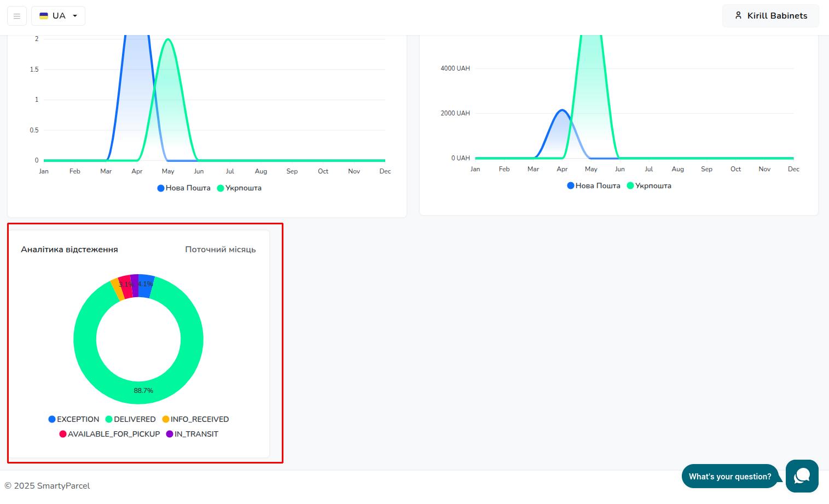Click the Ukrainian flag icon
This screenshot has width=829, height=504.
44,16
